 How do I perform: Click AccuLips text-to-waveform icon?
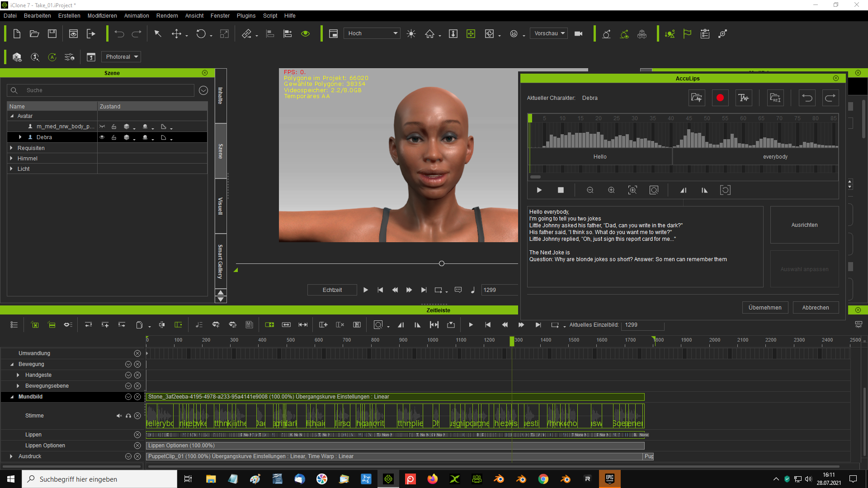(744, 98)
